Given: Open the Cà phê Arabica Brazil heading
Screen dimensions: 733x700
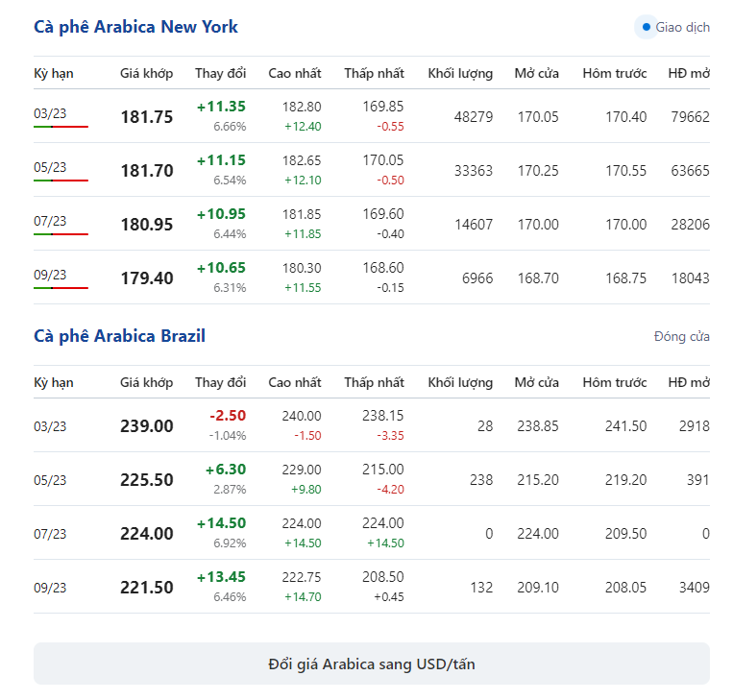Looking at the screenshot, I should pyautogui.click(x=120, y=336).
